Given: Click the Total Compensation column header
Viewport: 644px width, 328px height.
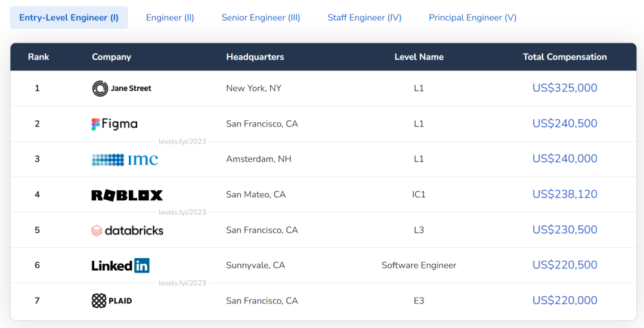Looking at the screenshot, I should pos(565,57).
